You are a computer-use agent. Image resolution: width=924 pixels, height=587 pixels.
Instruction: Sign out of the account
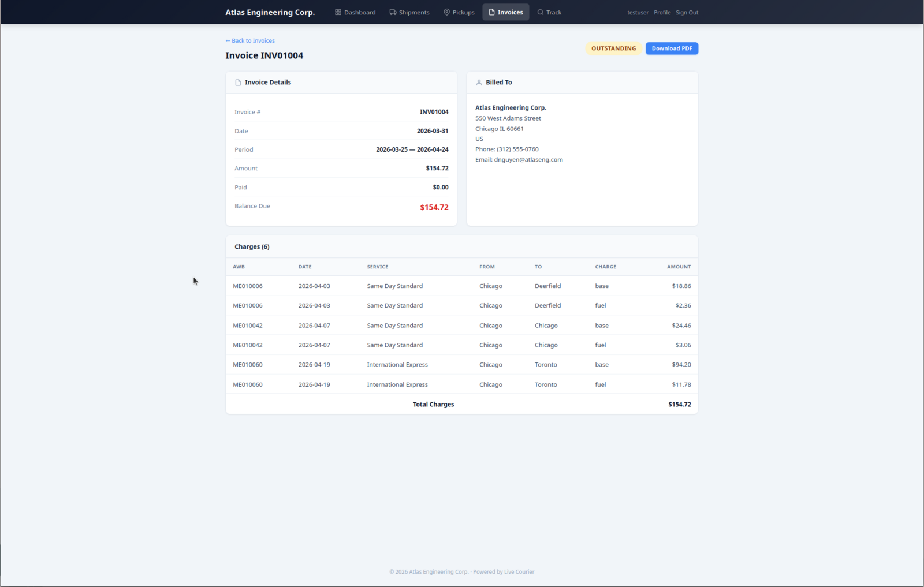[x=687, y=13]
